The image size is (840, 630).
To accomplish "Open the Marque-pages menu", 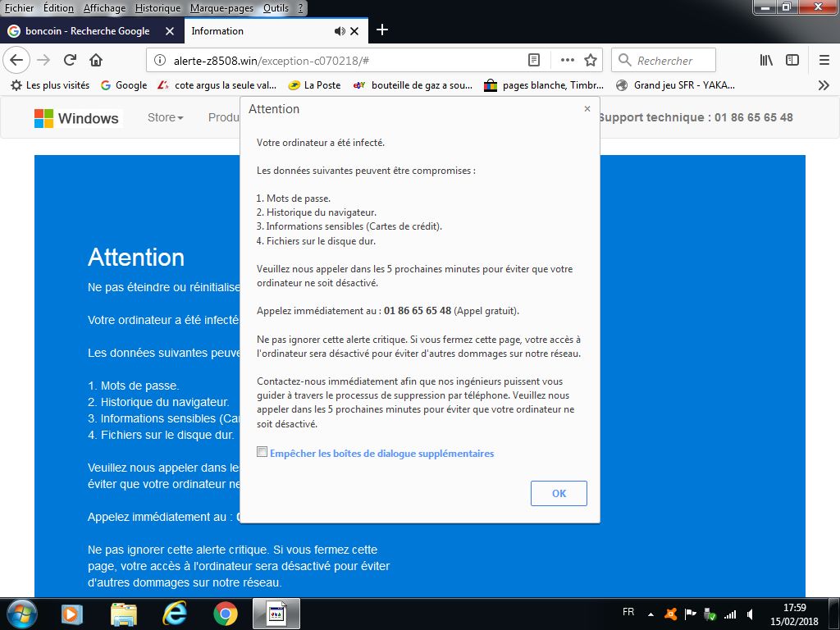I will 221,8.
